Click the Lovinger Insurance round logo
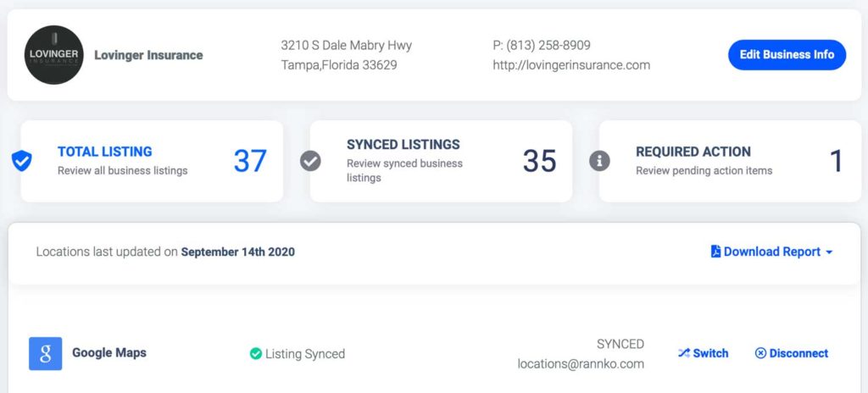 tap(53, 55)
